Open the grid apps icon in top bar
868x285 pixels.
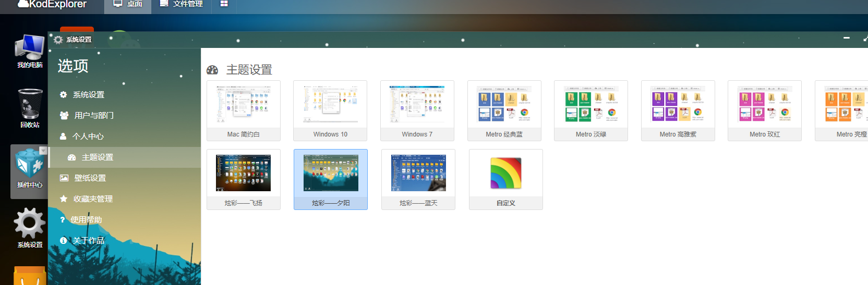point(224,4)
